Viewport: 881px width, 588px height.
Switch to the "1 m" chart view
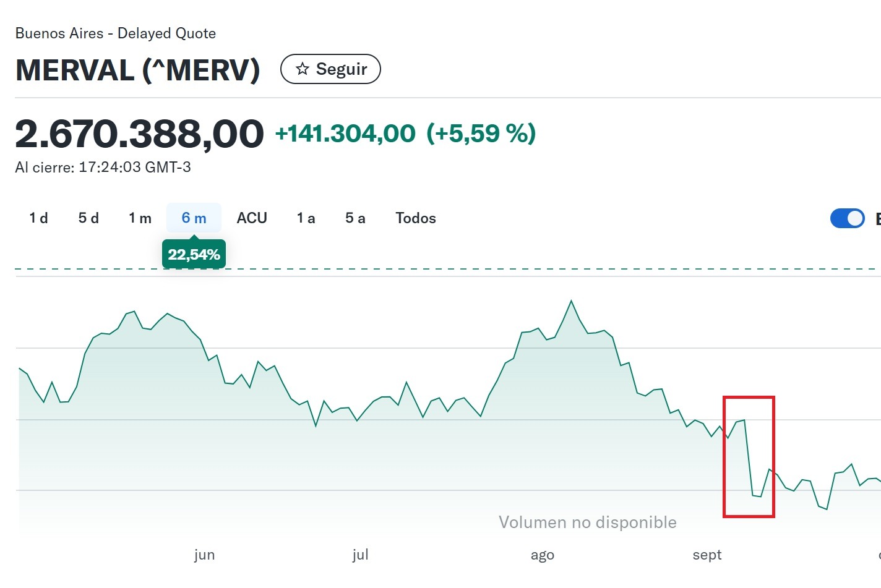pyautogui.click(x=140, y=218)
